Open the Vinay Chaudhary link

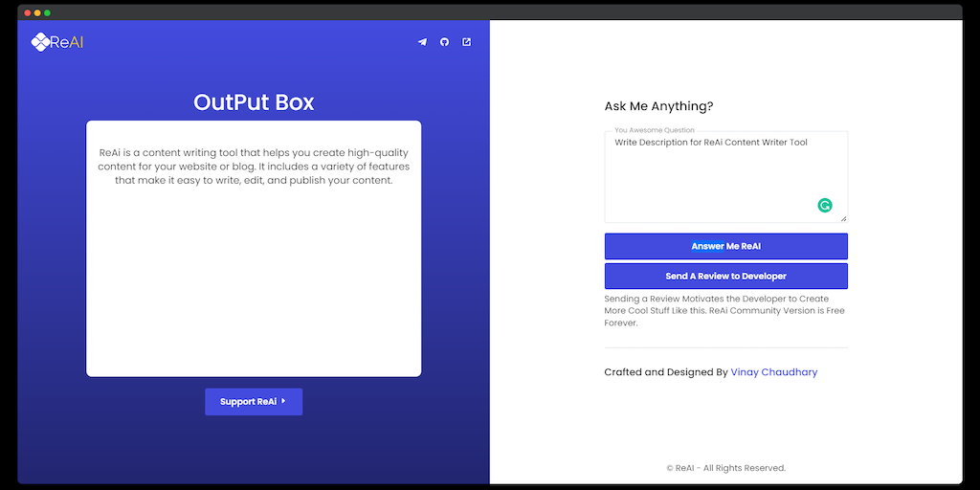coord(773,372)
